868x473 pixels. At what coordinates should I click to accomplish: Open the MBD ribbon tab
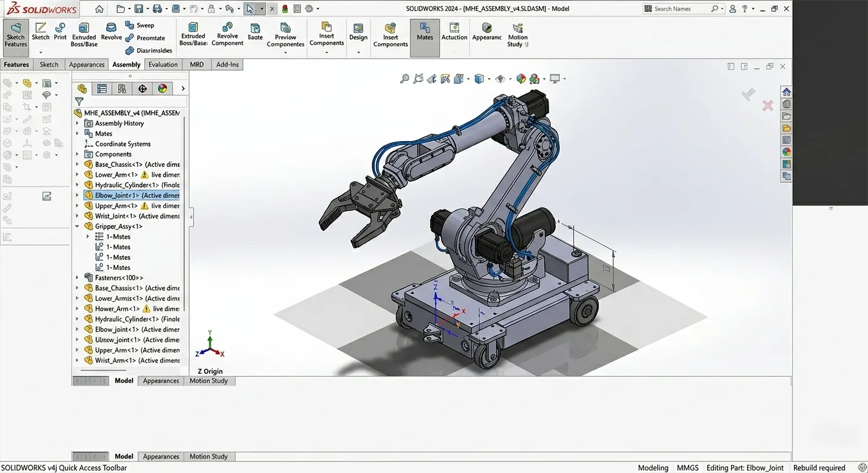point(197,65)
